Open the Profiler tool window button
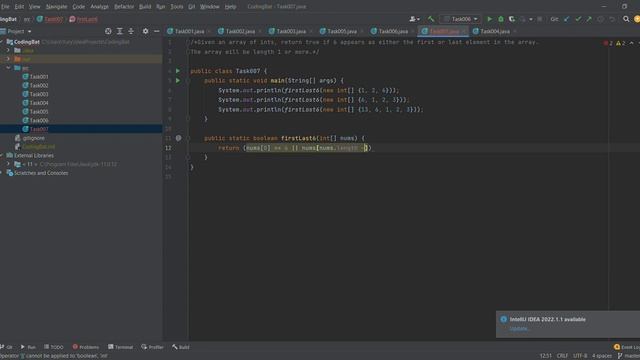The height and width of the screenshot is (360, 640). (152, 347)
